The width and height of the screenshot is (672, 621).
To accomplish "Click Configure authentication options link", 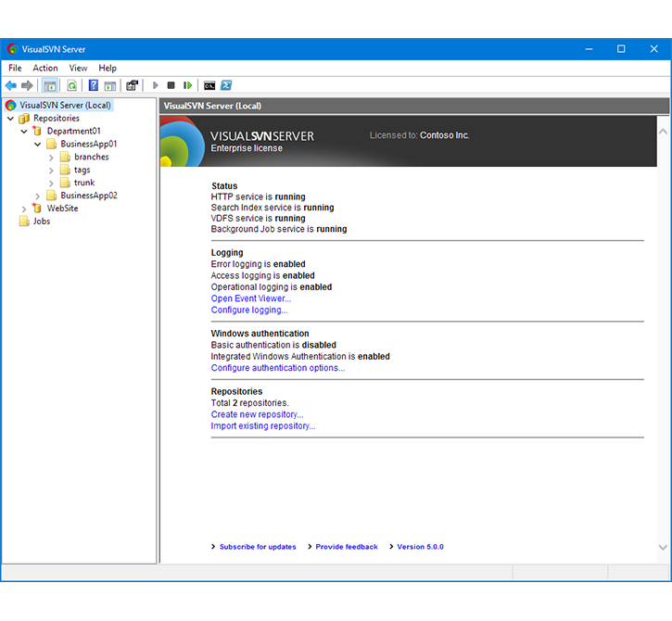I will [x=278, y=368].
